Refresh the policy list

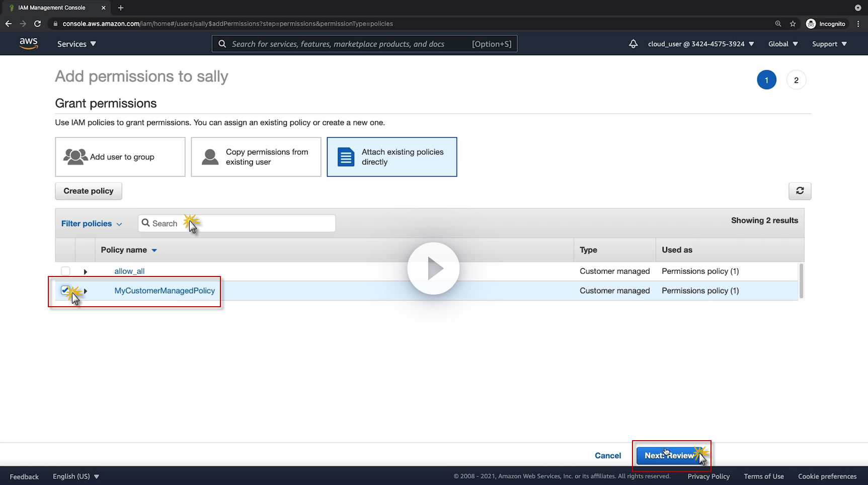click(x=800, y=191)
